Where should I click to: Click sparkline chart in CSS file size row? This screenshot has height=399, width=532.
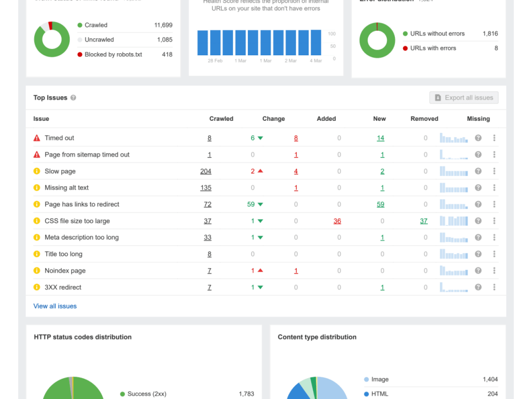tap(454, 221)
